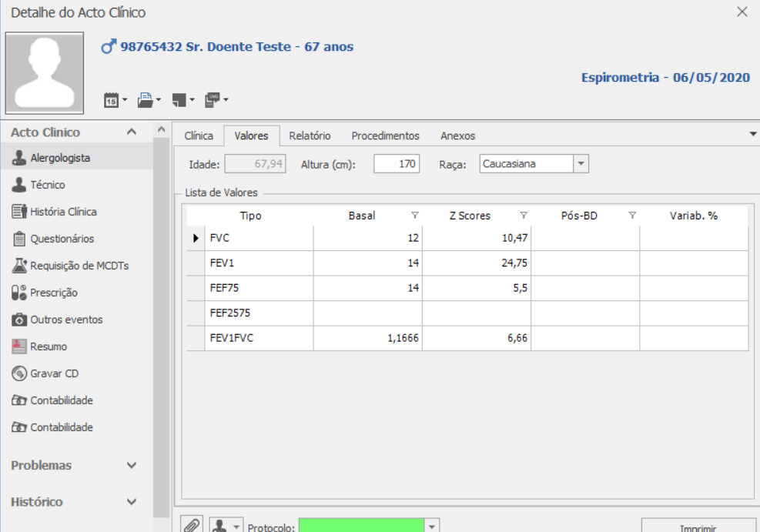Click the documents folder icon
Screen dimensions: 760x532
[x=145, y=100]
